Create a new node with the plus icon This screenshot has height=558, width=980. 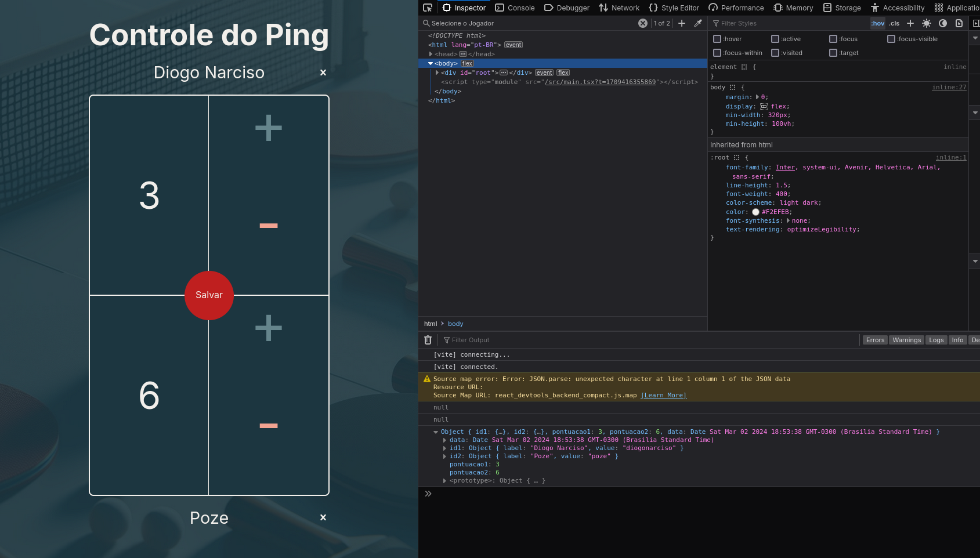coord(682,23)
